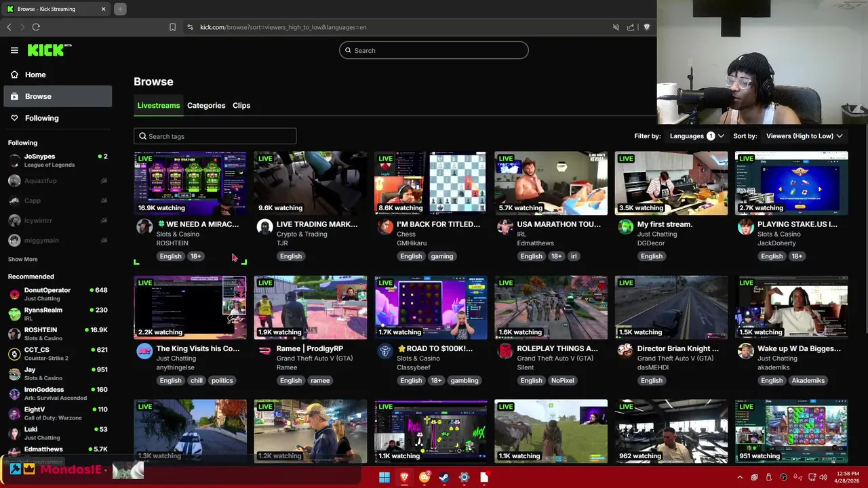Click Show more under Following list
The height and width of the screenshot is (488, 868).
click(22, 259)
